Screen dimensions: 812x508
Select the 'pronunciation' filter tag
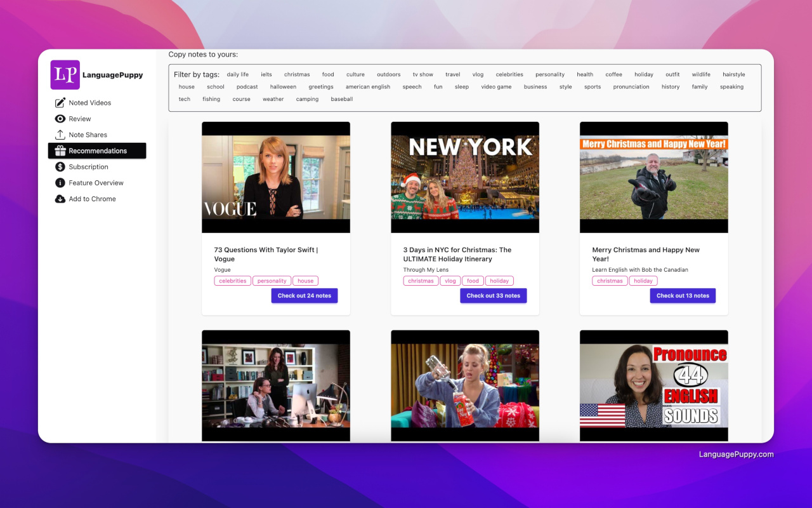coord(631,87)
